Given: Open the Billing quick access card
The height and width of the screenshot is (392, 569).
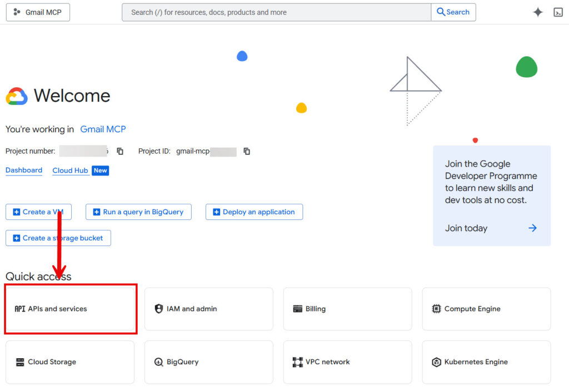Looking at the screenshot, I should tap(347, 309).
